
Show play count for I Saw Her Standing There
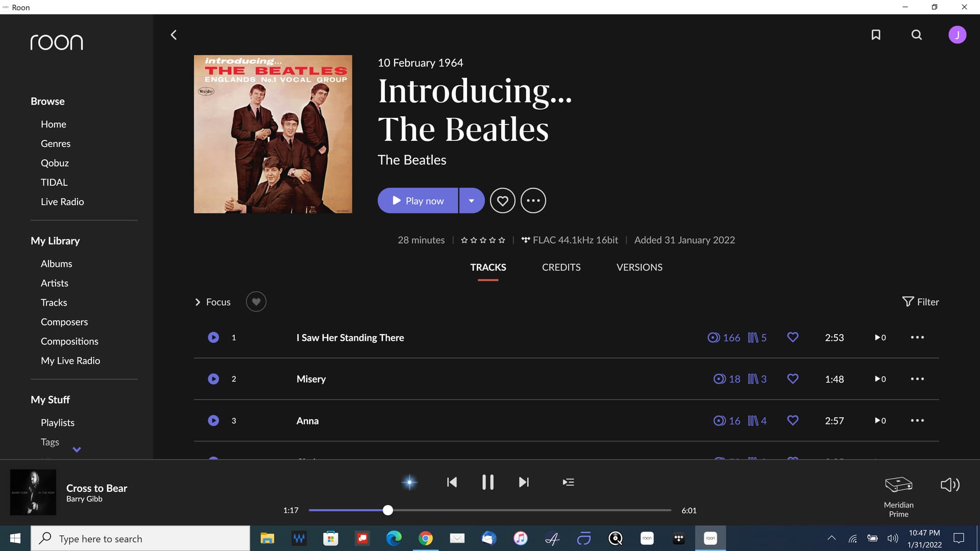[x=880, y=337]
